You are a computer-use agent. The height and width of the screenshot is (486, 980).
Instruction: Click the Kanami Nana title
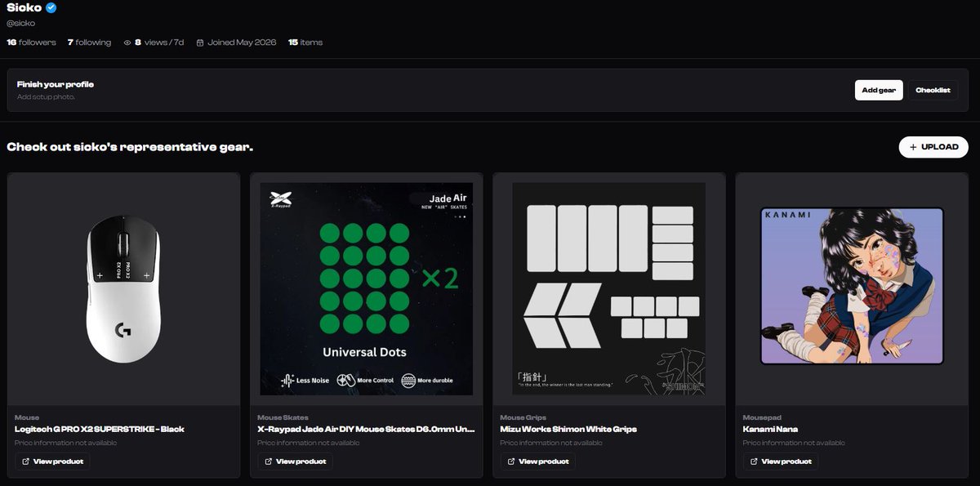pos(770,429)
